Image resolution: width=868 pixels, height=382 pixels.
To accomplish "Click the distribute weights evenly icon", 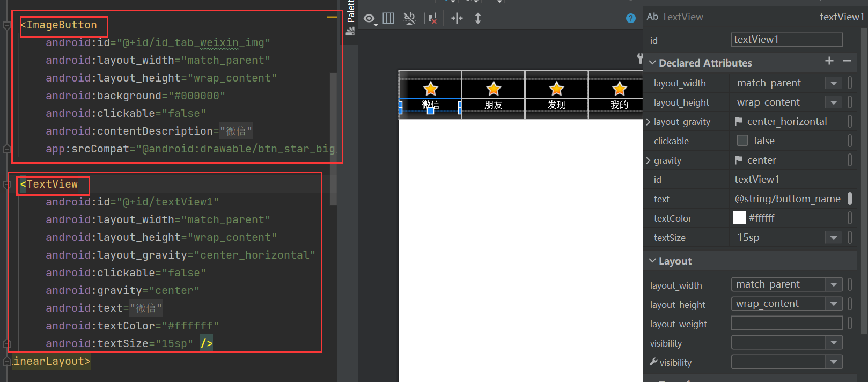I will click(457, 19).
